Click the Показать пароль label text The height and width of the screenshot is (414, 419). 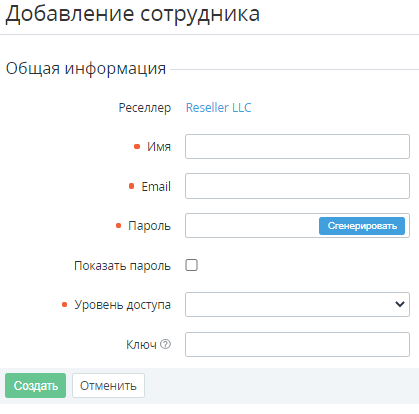[122, 266]
